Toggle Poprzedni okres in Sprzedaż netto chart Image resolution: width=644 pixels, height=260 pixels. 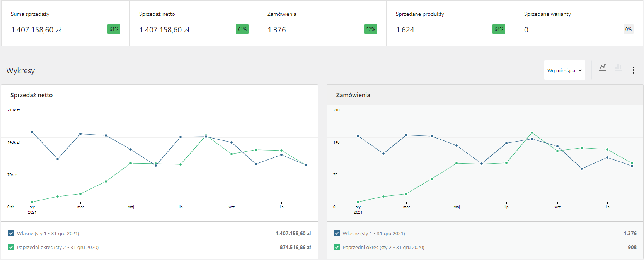[11, 247]
